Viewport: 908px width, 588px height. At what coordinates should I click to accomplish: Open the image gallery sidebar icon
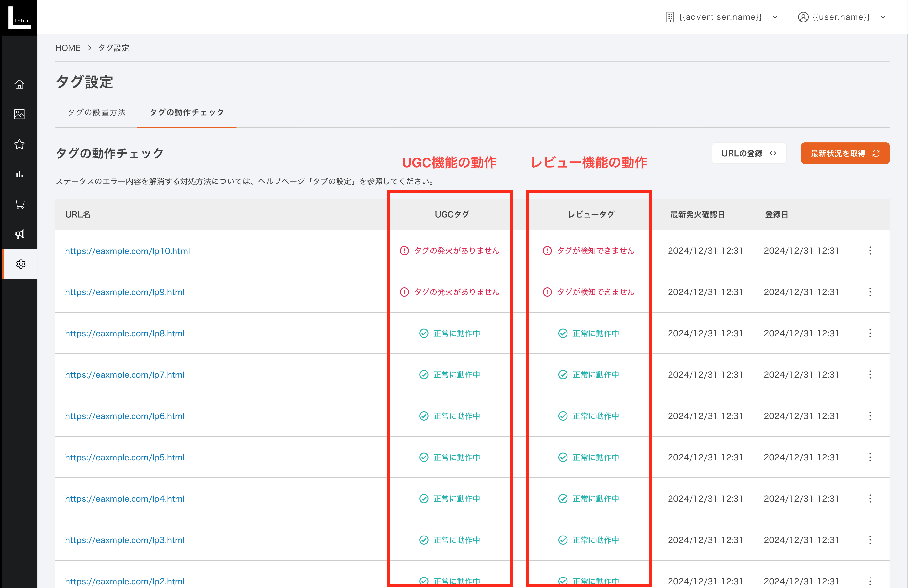(x=19, y=114)
